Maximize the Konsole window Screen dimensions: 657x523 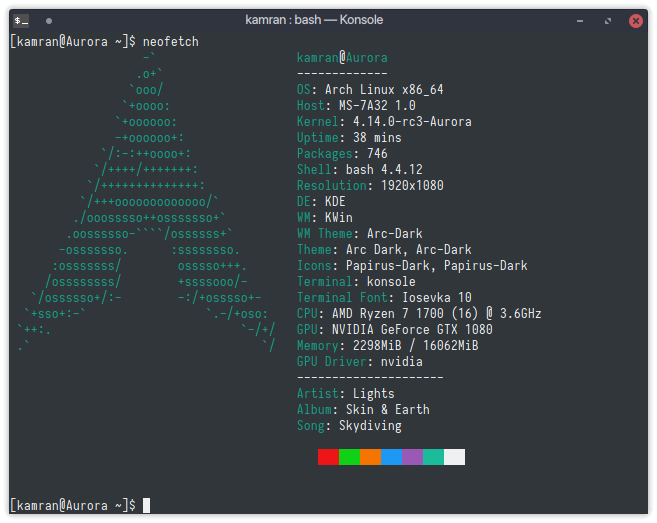[x=608, y=21]
